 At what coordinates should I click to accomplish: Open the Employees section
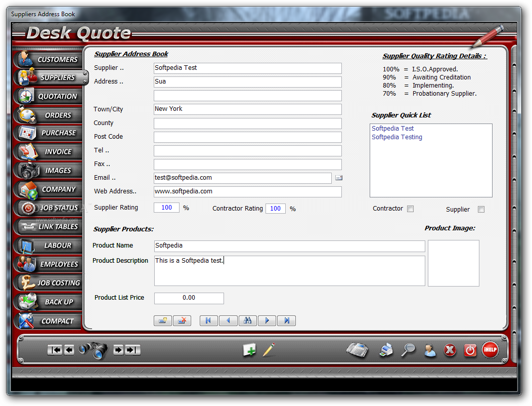click(x=48, y=264)
